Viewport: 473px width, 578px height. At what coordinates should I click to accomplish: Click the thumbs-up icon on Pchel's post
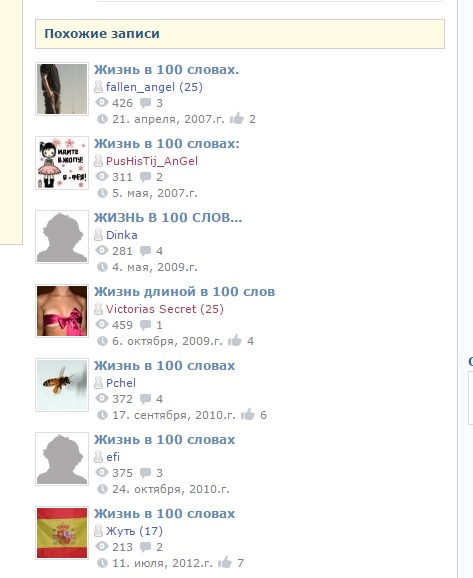click(248, 414)
